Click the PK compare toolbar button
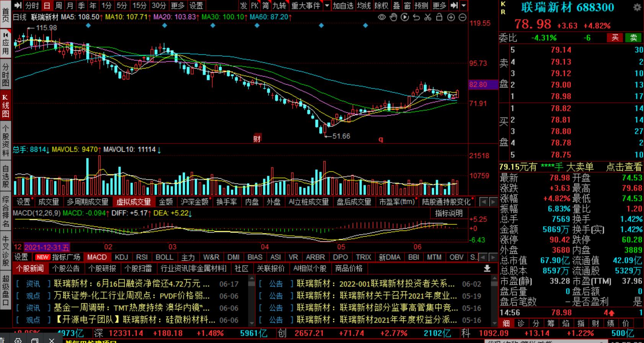644x343 pixels. click(255, 5)
